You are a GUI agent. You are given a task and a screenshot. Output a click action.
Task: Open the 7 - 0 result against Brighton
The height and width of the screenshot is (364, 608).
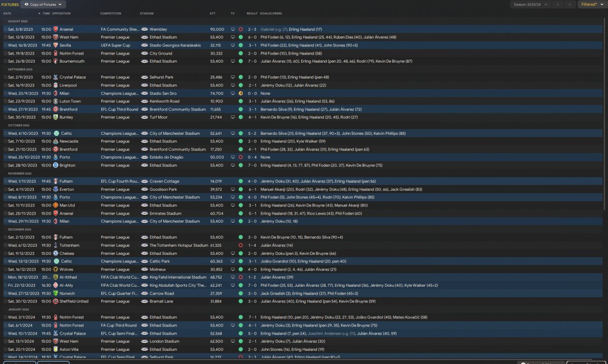[252, 165]
